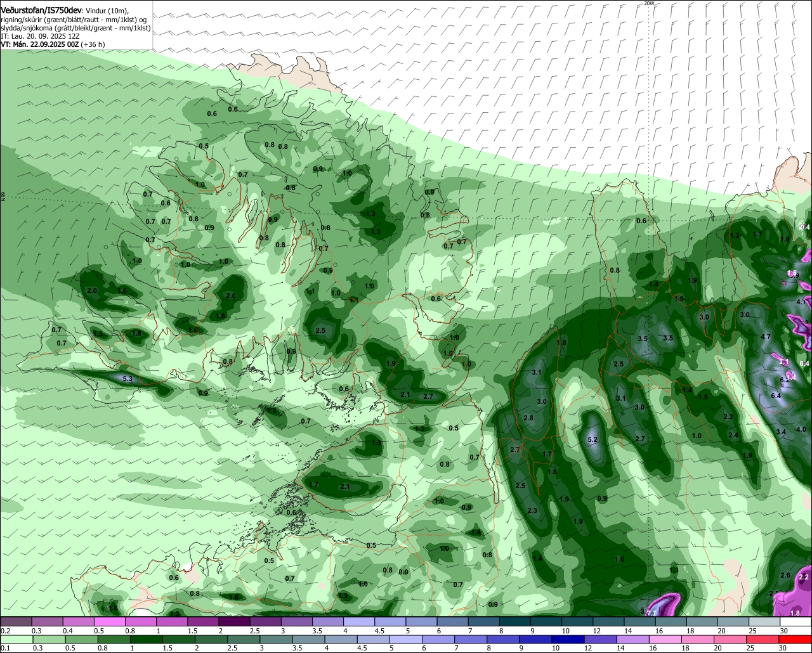Click the 4.7 precipitation value on the map
812x653 pixels.
765,337
